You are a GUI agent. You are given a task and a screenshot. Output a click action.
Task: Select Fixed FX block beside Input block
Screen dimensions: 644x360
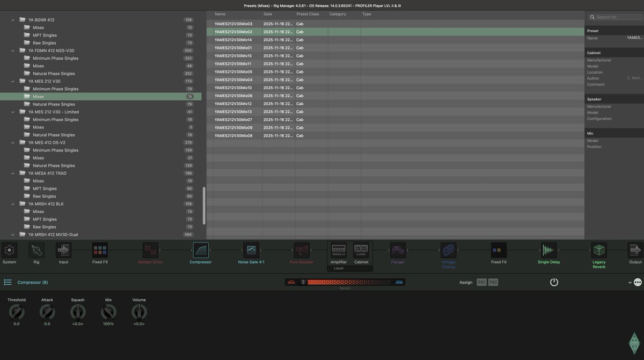pyautogui.click(x=100, y=250)
